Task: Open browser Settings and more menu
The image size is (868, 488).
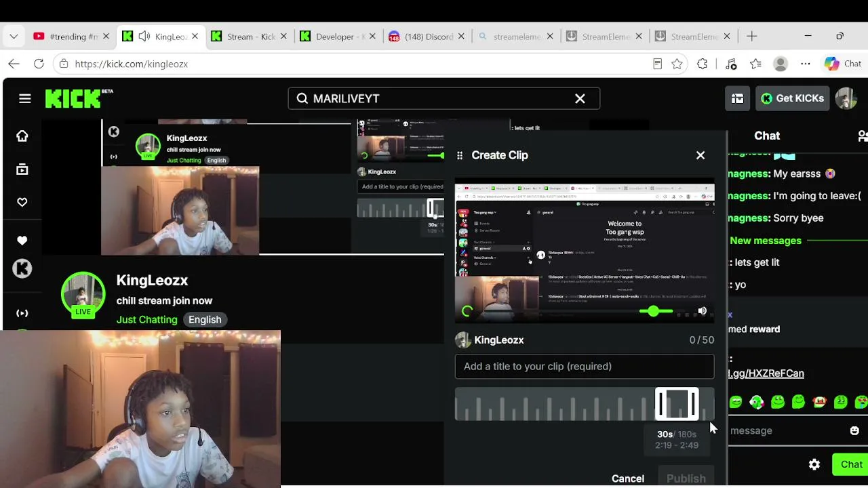Action: tap(806, 64)
